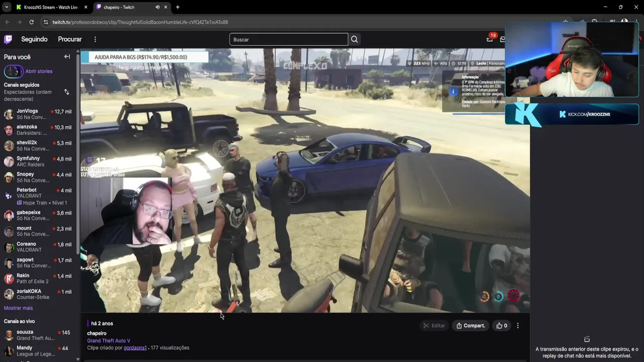Click Rakin avatar icon
Screen dimensions: 644x362
click(x=9, y=278)
